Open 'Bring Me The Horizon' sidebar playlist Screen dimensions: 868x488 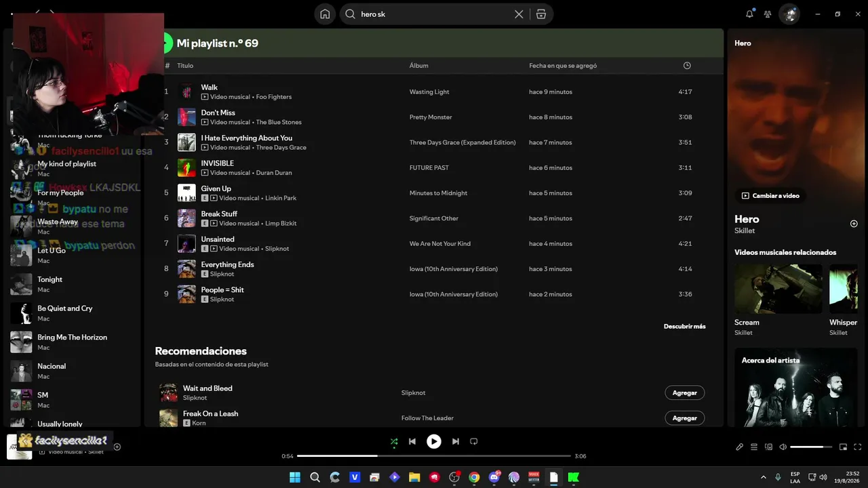click(75, 342)
